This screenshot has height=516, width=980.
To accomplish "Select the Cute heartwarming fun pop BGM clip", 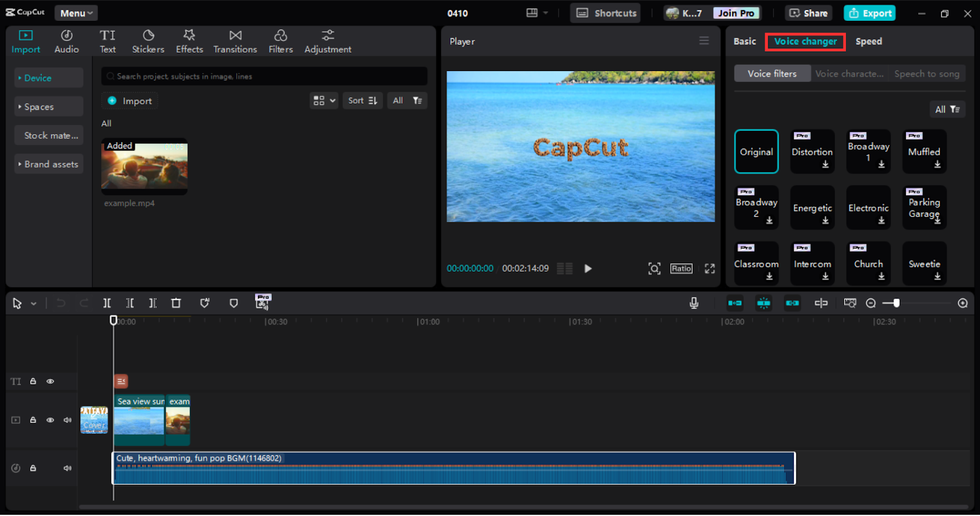I will (454, 468).
